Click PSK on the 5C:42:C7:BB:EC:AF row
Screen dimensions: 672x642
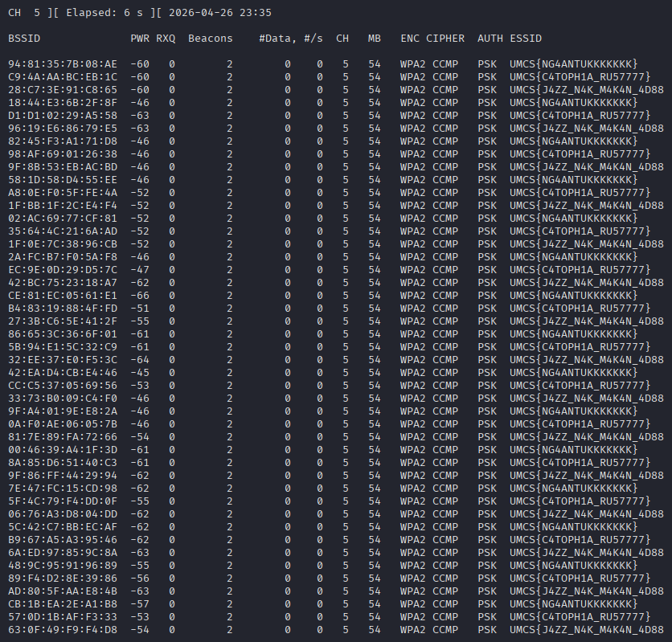click(x=487, y=527)
